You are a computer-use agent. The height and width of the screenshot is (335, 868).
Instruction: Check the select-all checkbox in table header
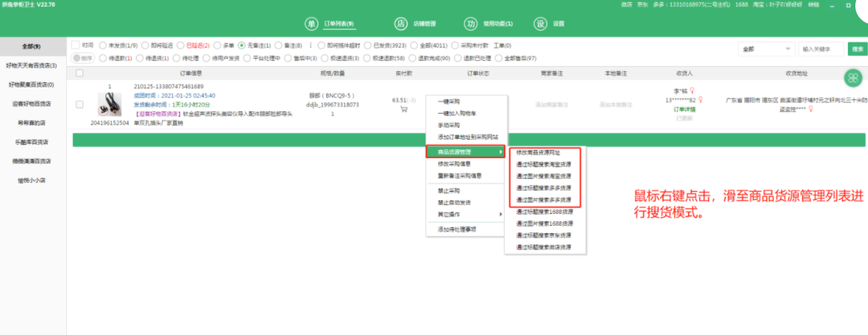point(80,73)
